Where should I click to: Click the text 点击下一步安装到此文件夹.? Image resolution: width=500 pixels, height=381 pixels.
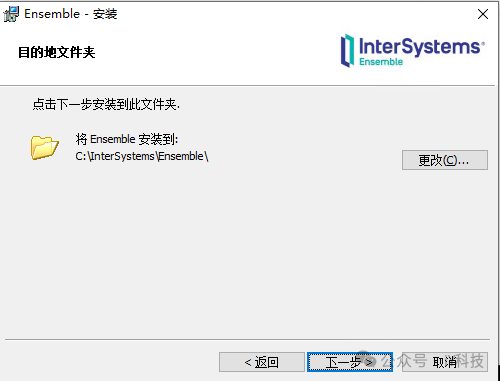click(106, 104)
